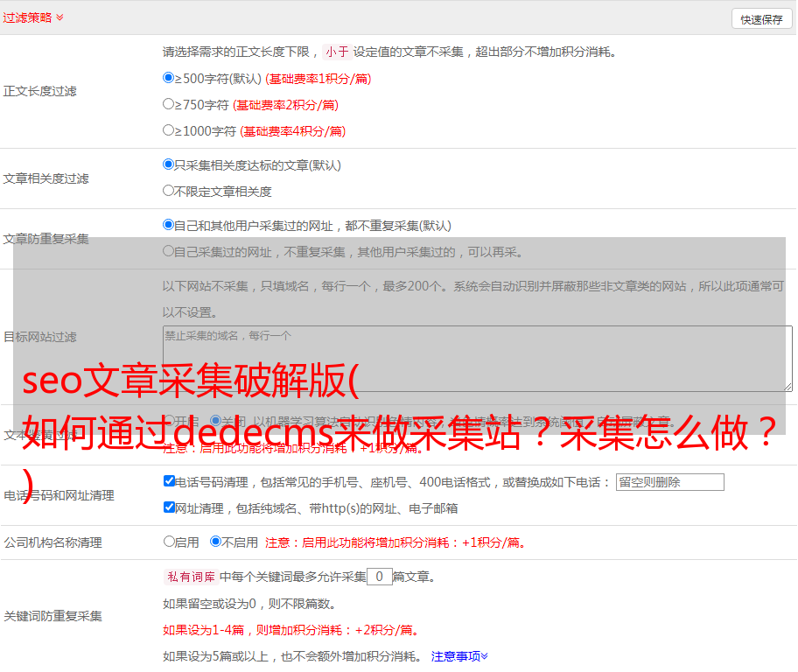Click the keyword article count field
The width and height of the screenshot is (798, 672).
(379, 577)
